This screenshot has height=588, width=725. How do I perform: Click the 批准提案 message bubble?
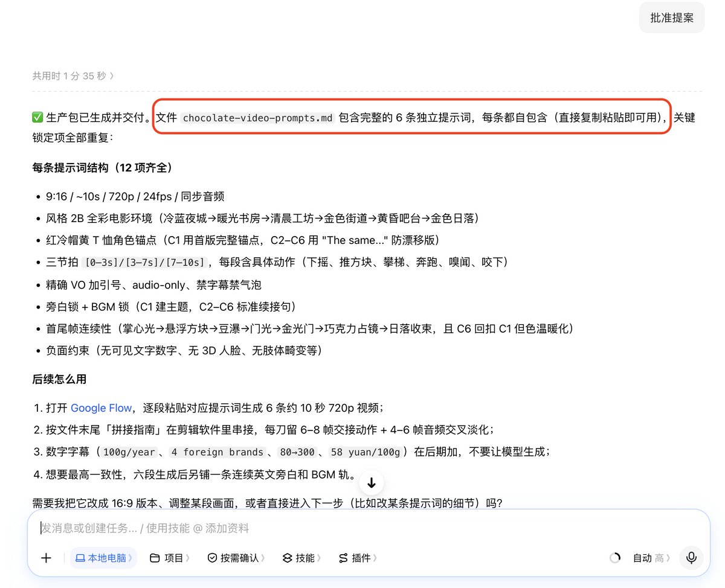672,18
